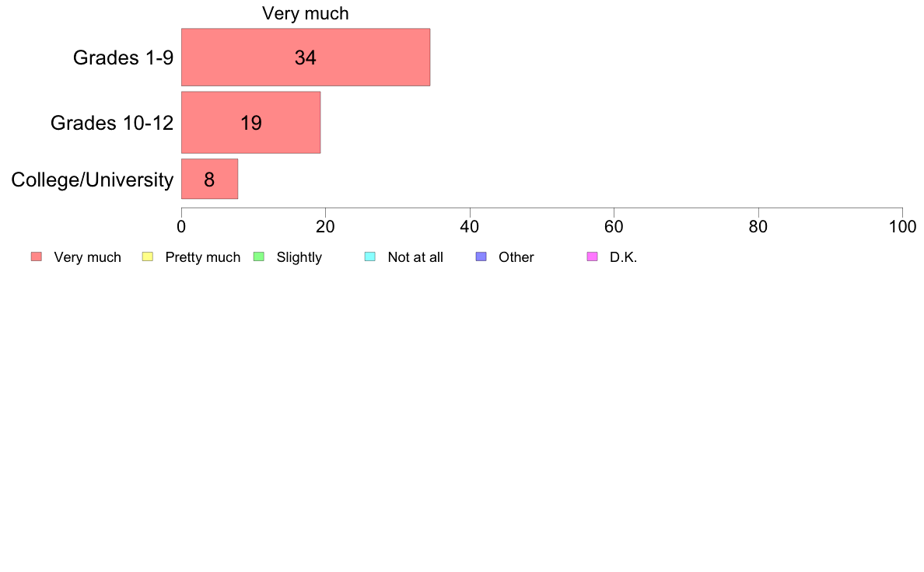The image size is (924, 572).
Task: Click the College/University axis label
Action: [x=93, y=180]
